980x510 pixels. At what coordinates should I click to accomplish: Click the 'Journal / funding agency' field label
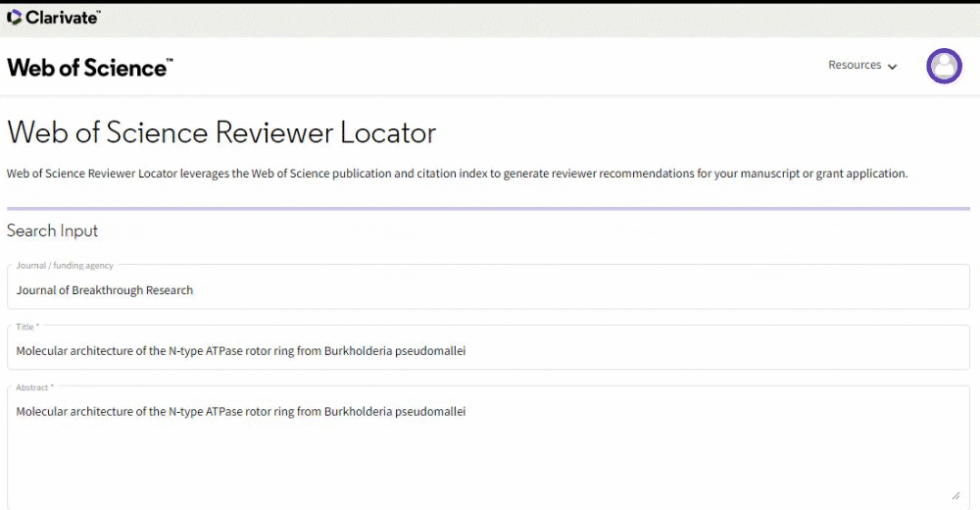[x=65, y=266]
